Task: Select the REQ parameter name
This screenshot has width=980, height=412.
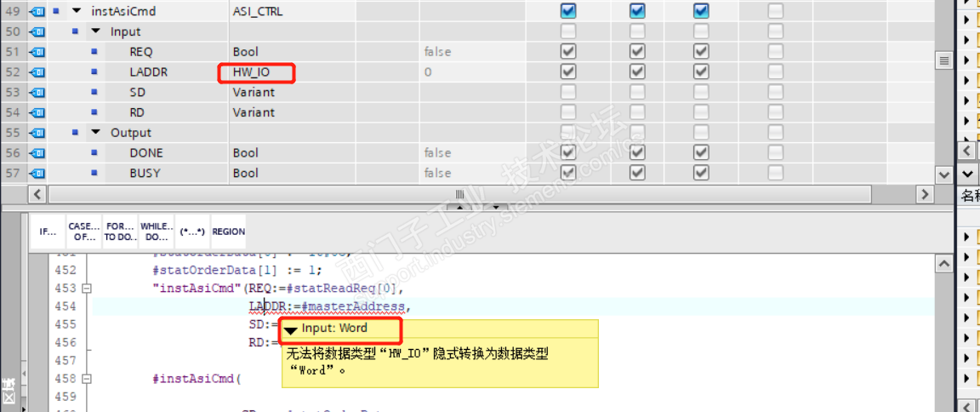Action: click(140, 52)
